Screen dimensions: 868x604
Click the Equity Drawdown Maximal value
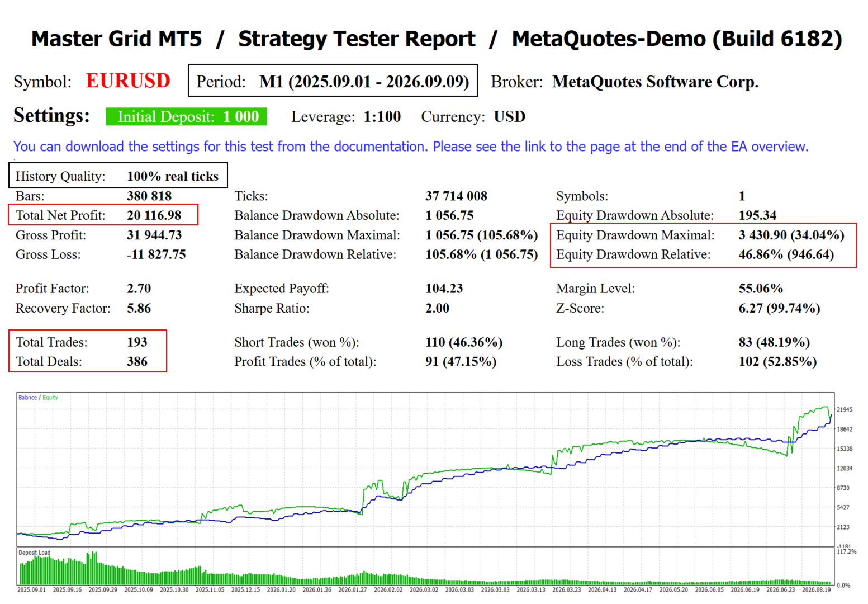(791, 235)
